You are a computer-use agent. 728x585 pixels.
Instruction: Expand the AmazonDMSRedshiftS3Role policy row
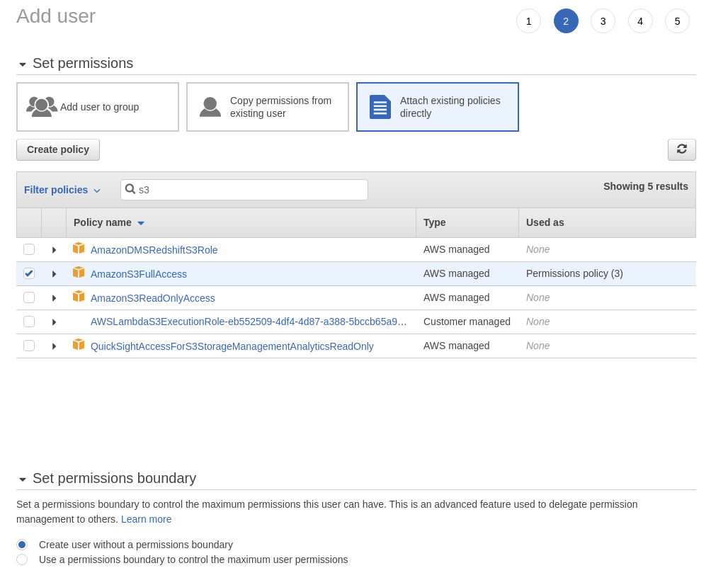click(54, 249)
